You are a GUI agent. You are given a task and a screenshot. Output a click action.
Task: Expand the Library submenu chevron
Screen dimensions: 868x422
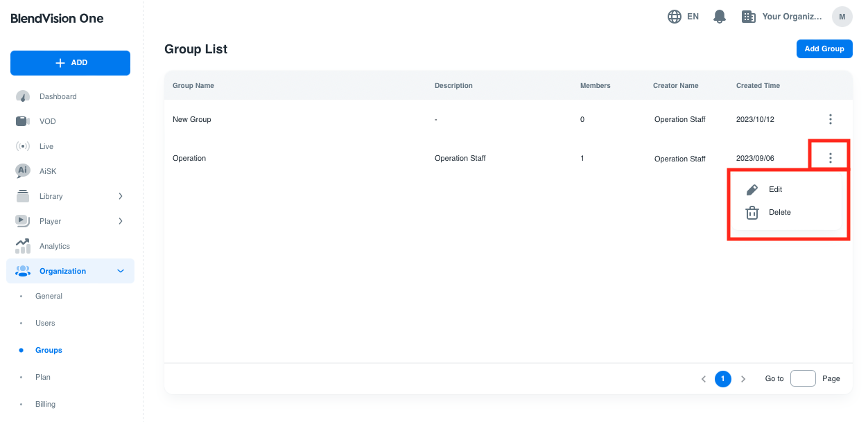121,196
